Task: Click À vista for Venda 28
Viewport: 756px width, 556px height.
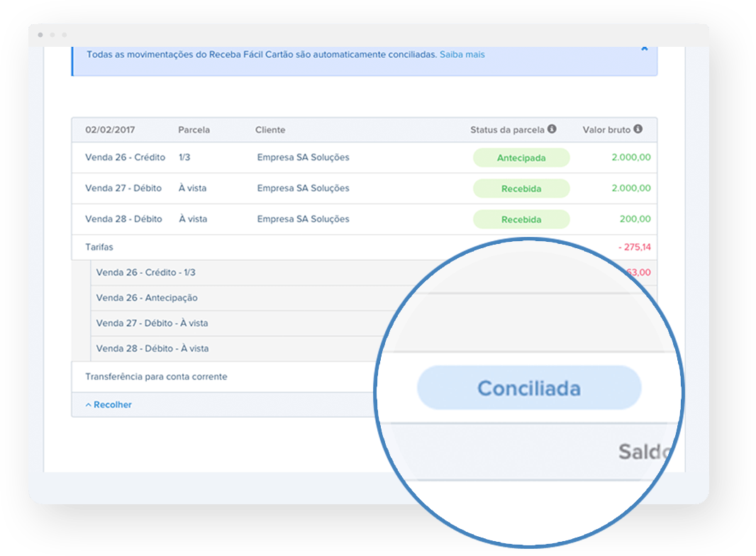Action: [193, 219]
